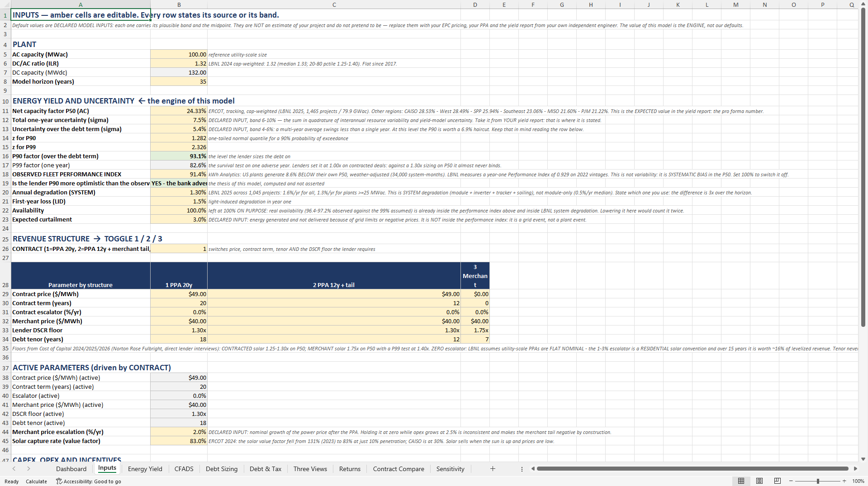The height and width of the screenshot is (486, 868).
Task: Open the CFADS sheet tab
Action: tap(184, 469)
